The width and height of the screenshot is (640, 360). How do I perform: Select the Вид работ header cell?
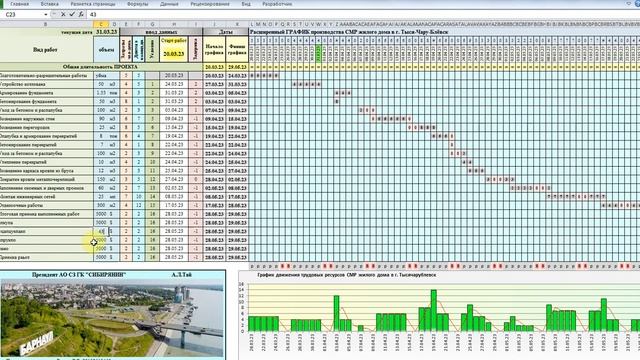(46, 49)
